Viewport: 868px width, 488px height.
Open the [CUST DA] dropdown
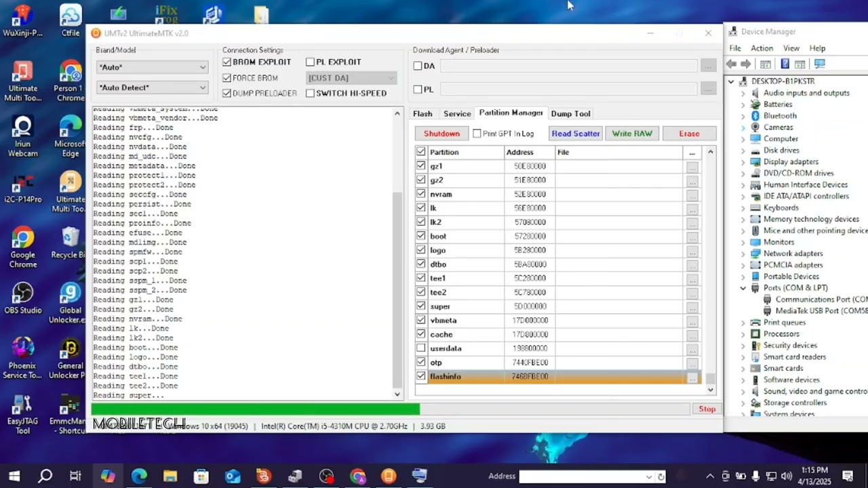351,78
